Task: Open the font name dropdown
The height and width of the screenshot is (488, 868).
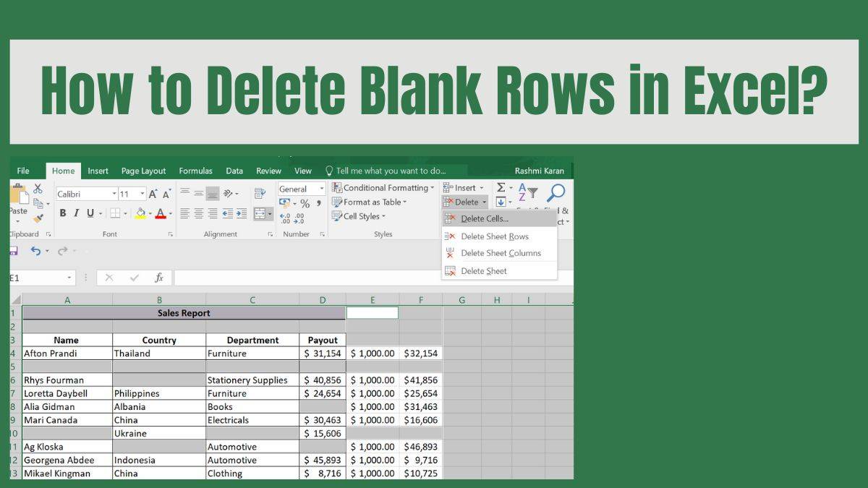Action: pos(114,193)
